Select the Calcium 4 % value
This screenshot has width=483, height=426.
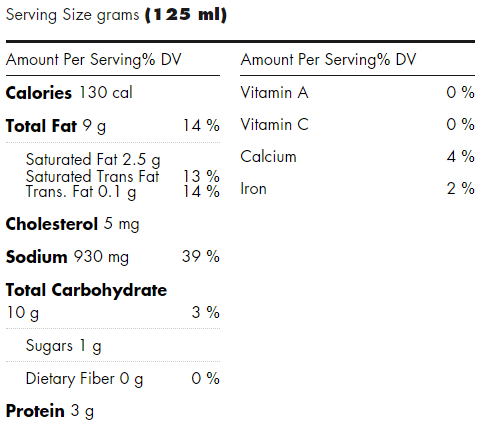(461, 157)
